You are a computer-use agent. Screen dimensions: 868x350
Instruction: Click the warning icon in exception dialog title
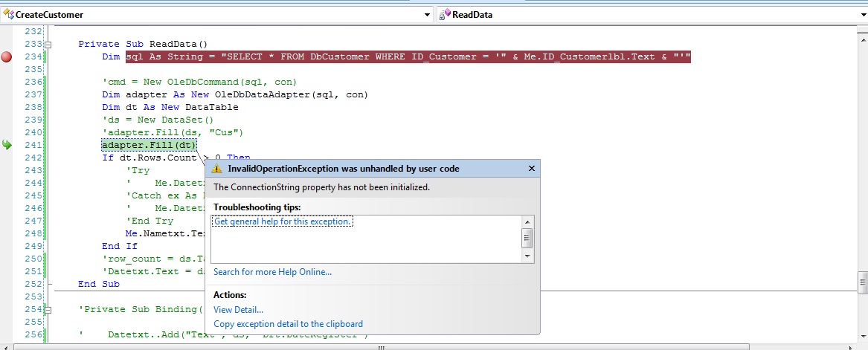(x=217, y=169)
